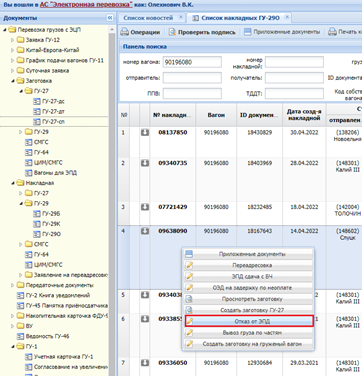Click download icon in table row 6
Viewport: 362px width, 376px height.
coord(145,319)
